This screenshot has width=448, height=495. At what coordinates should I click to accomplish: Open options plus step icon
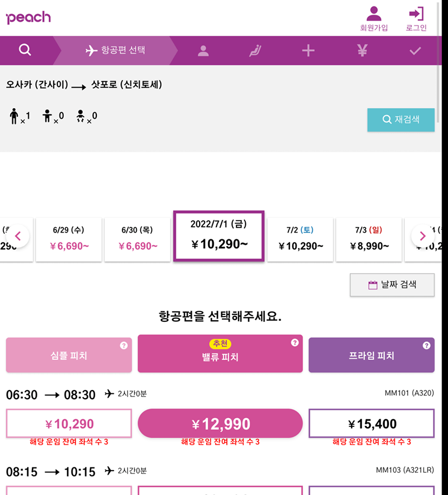point(308,50)
